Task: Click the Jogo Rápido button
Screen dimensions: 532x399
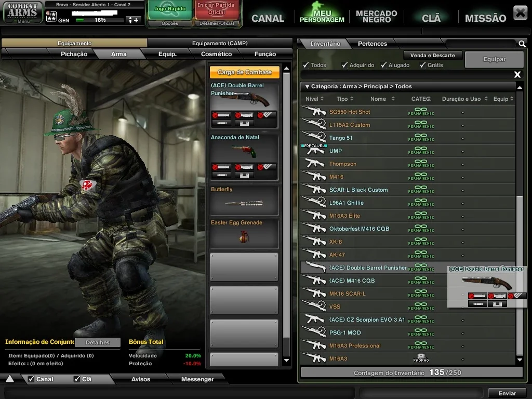Action: coord(170,10)
